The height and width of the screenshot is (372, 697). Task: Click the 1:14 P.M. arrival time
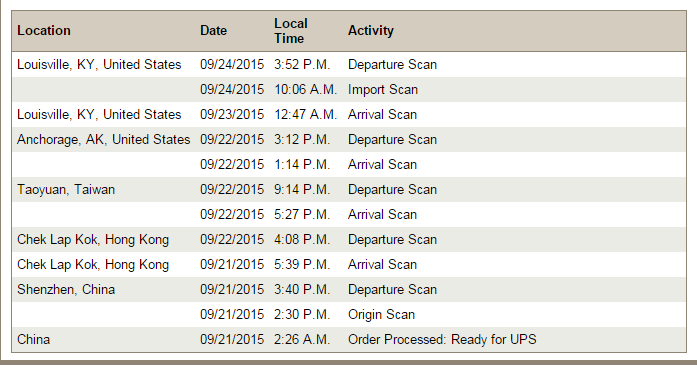(302, 165)
